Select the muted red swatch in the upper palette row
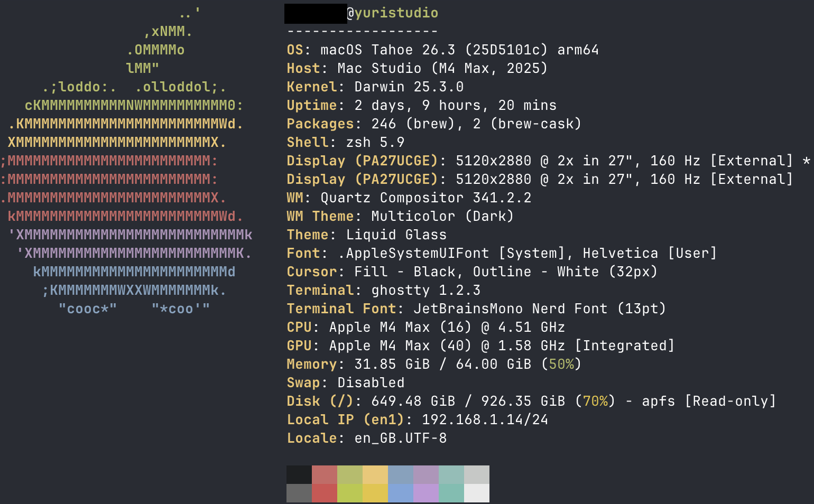 click(325, 474)
